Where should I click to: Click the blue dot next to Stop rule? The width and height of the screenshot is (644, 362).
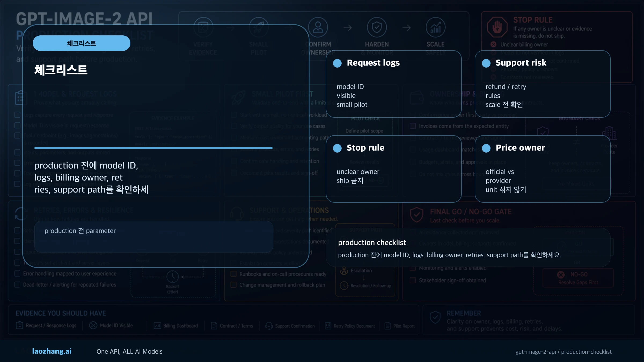pos(337,148)
